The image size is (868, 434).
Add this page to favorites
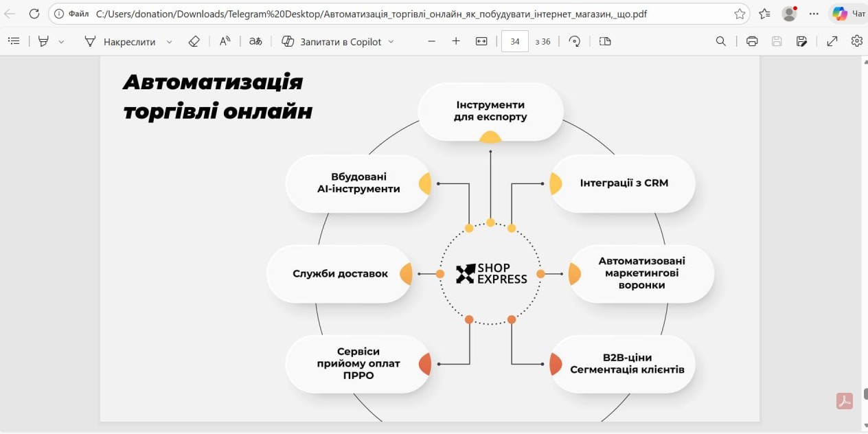(740, 14)
